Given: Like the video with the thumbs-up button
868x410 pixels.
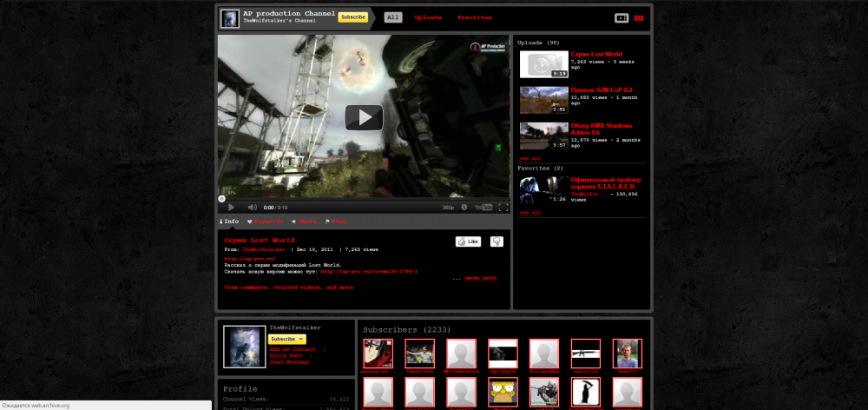Looking at the screenshot, I should 469,241.
